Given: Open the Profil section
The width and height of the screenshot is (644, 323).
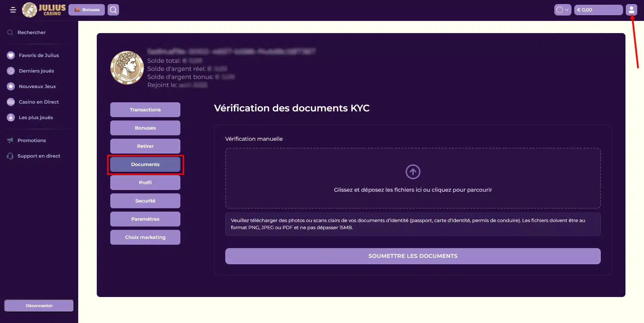Looking at the screenshot, I should pyautogui.click(x=145, y=182).
